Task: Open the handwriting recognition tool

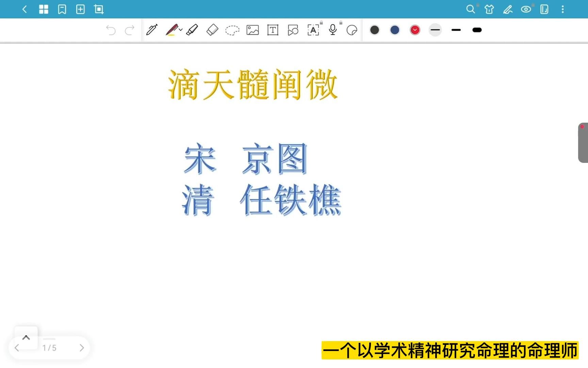Action: click(313, 30)
